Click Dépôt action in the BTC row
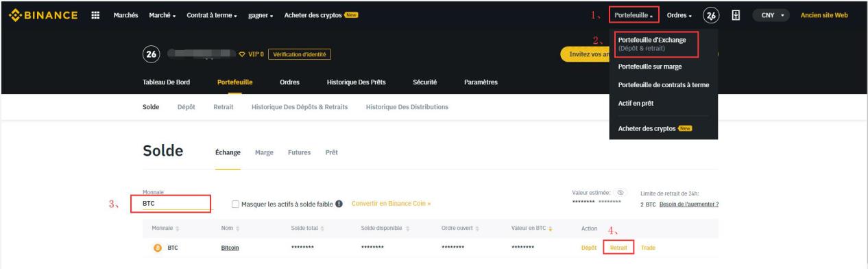The image size is (868, 269). tap(588, 248)
